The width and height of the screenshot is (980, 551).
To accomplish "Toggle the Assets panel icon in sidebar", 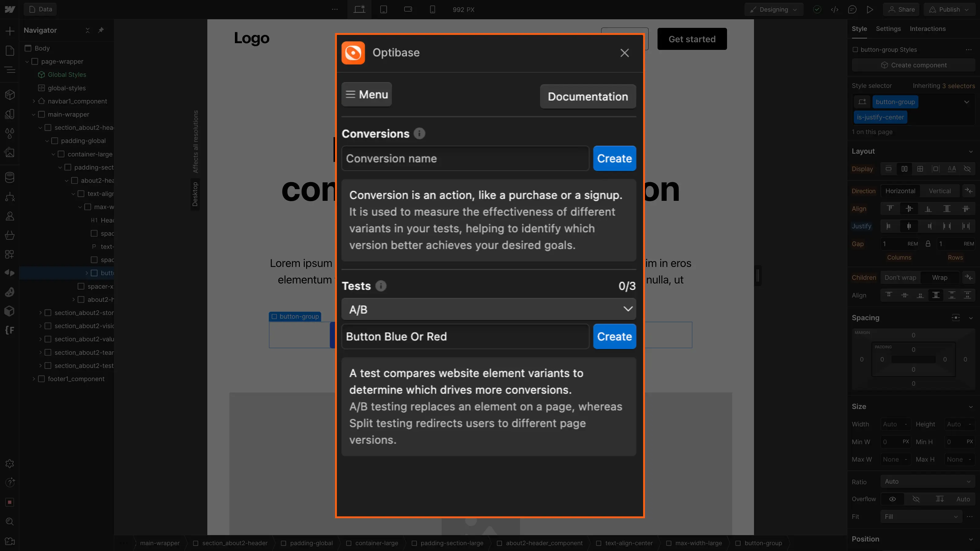I will (9, 153).
